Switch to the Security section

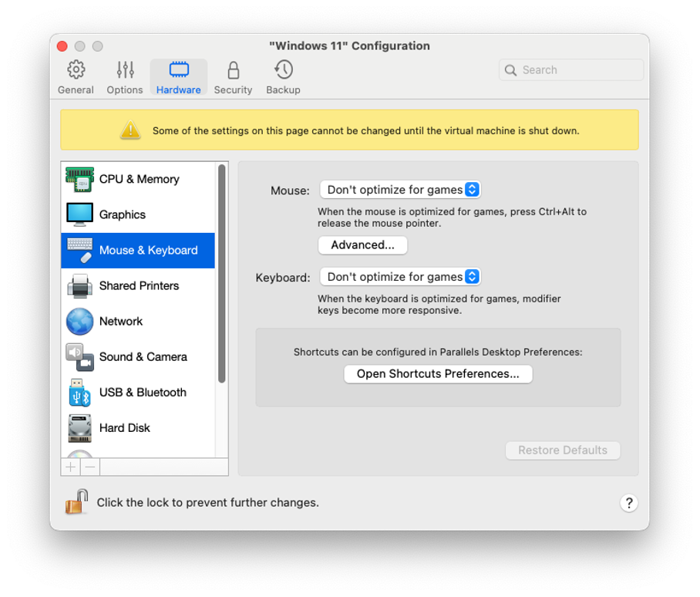coord(233,76)
